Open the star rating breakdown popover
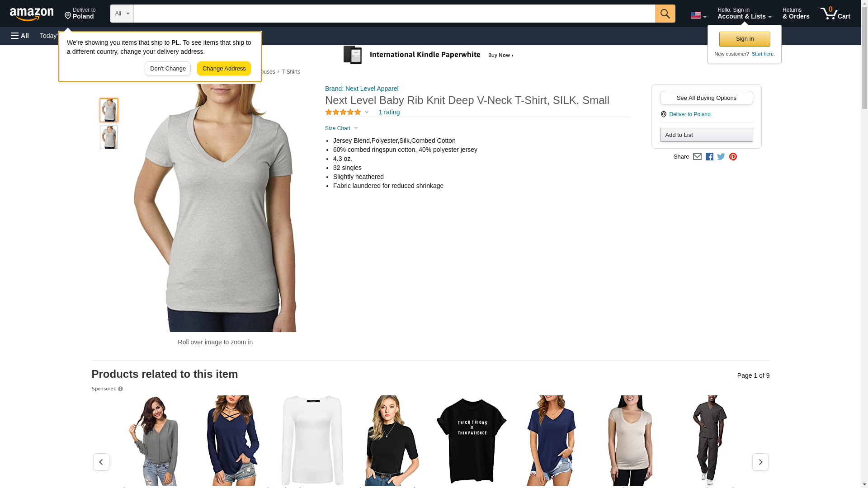The width and height of the screenshot is (868, 488). click(347, 112)
